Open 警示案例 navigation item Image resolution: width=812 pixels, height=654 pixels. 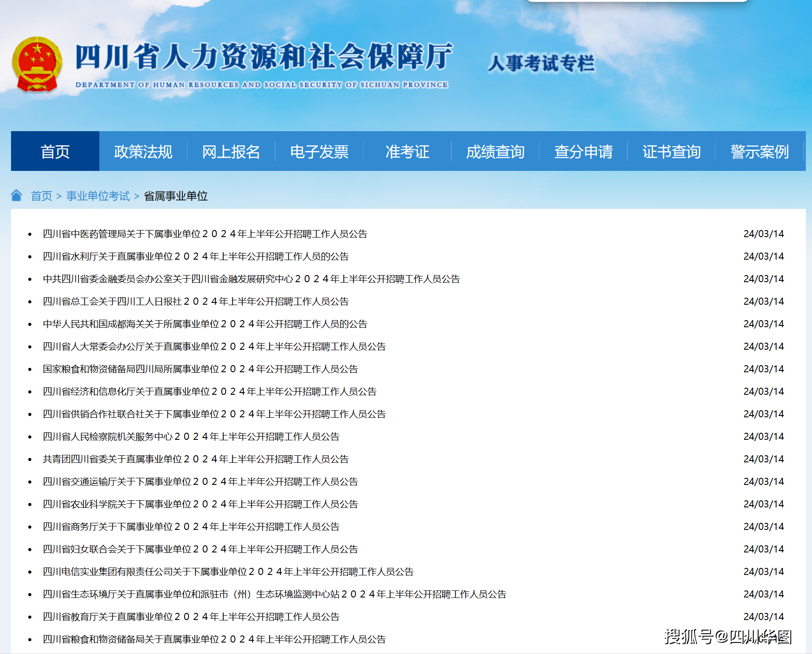tap(759, 151)
